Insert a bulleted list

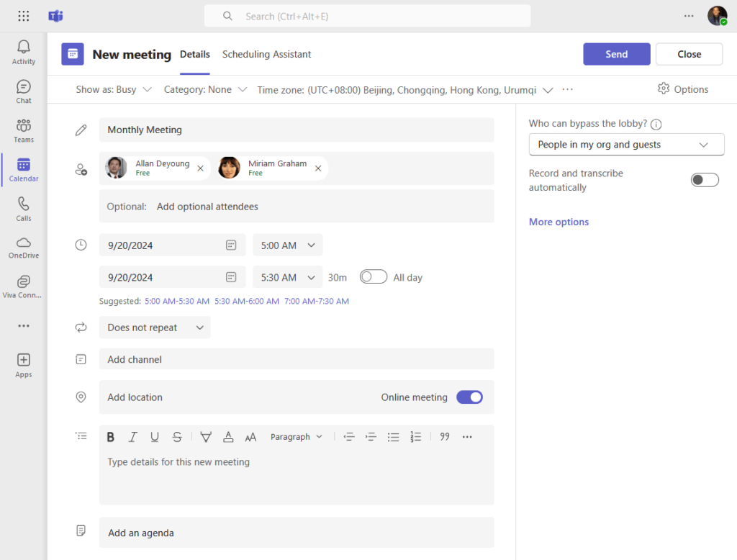coord(393,437)
